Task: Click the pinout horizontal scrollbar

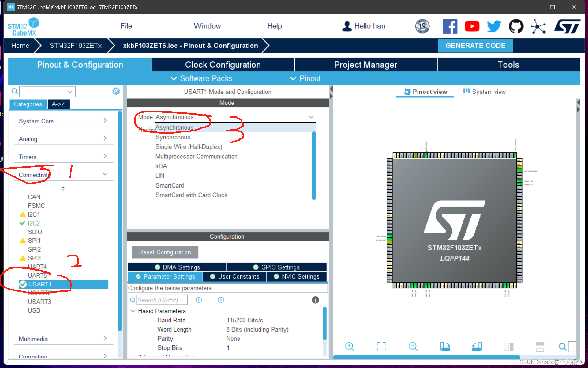Action: pyautogui.click(x=426, y=357)
